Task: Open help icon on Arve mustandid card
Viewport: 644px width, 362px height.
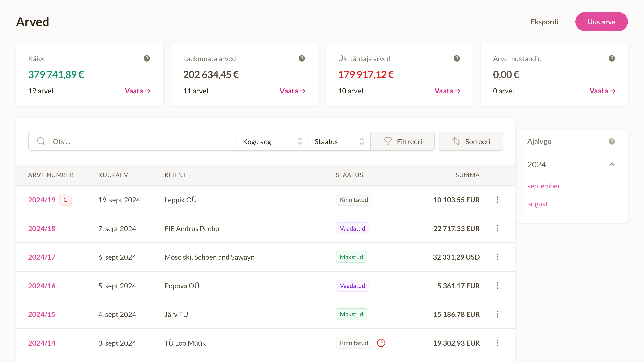Action: pos(612,59)
